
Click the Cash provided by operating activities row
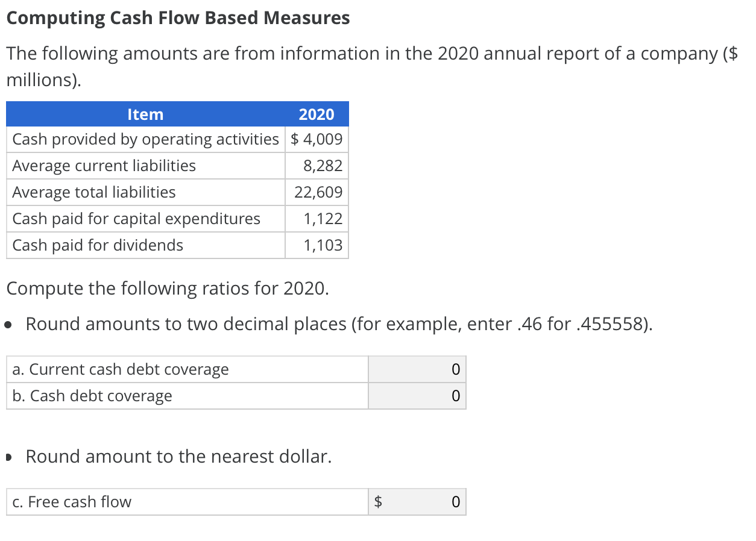pos(145,139)
